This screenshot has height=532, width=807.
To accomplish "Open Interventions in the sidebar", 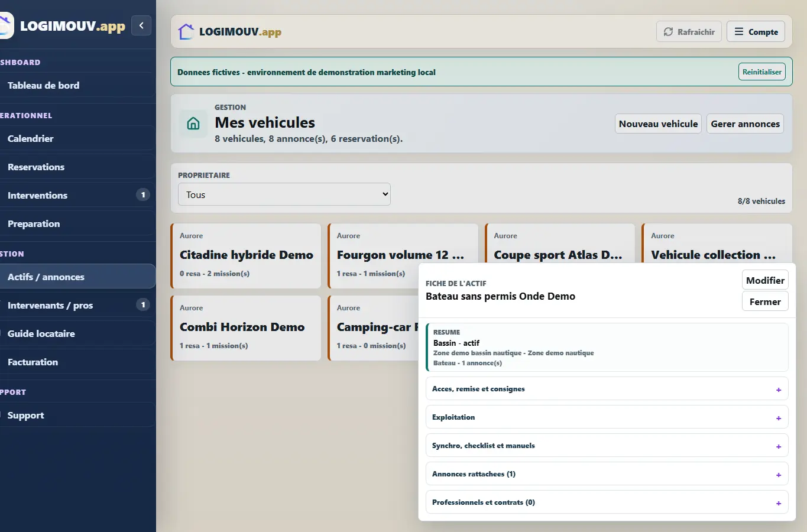I will coord(77,195).
